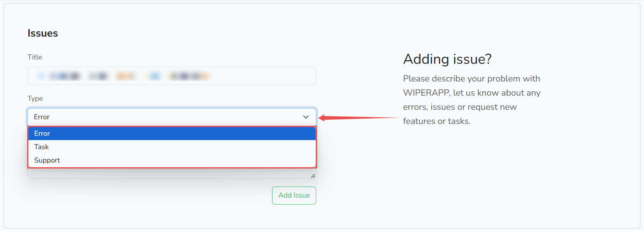
Task: Click "errors, issues or request new" line
Action: 460,107
